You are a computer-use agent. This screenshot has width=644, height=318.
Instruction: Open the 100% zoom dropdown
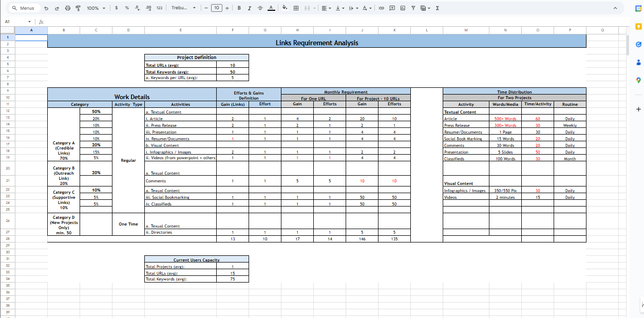96,8
